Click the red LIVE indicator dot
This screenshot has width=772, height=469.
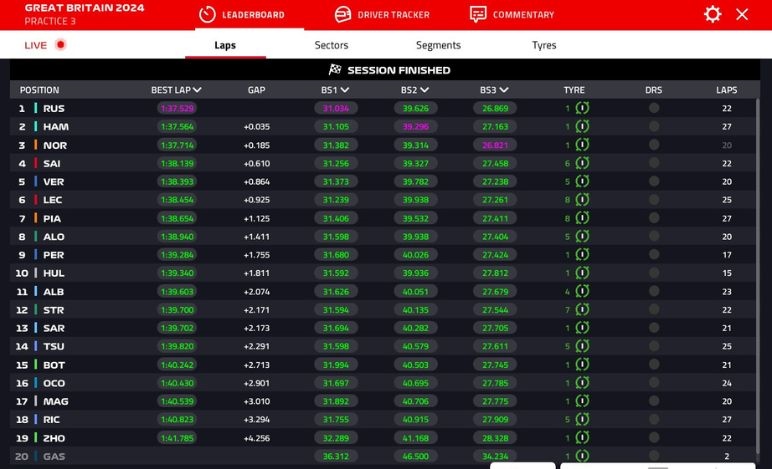pos(61,45)
